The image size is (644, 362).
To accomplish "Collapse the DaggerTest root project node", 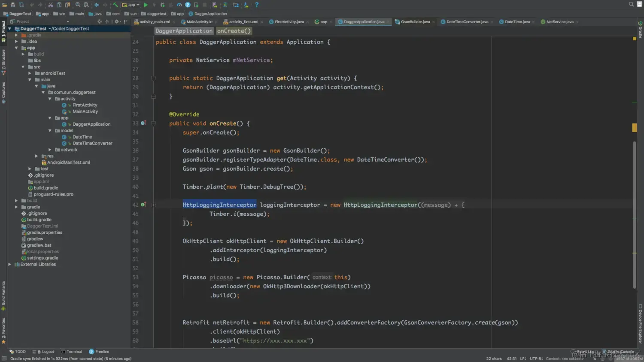I will point(9,29).
